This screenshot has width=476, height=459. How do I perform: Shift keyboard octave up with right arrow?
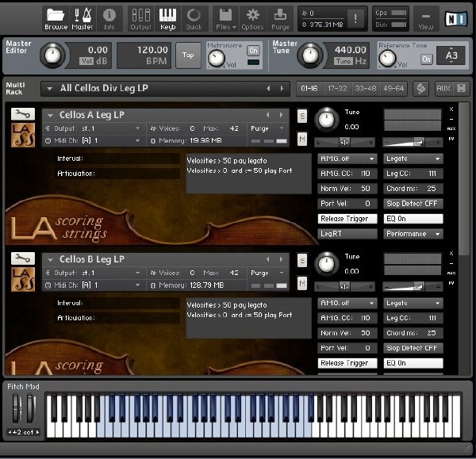(x=38, y=432)
